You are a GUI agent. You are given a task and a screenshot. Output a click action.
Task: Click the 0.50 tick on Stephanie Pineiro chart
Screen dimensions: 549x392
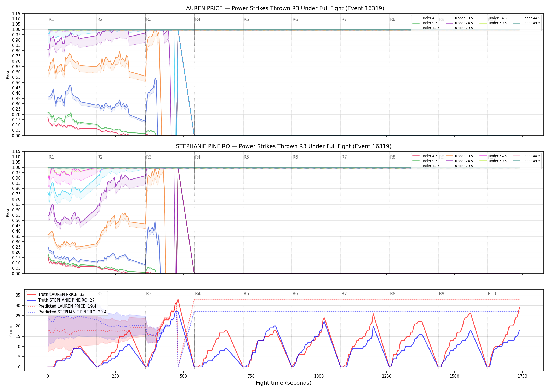16,220
